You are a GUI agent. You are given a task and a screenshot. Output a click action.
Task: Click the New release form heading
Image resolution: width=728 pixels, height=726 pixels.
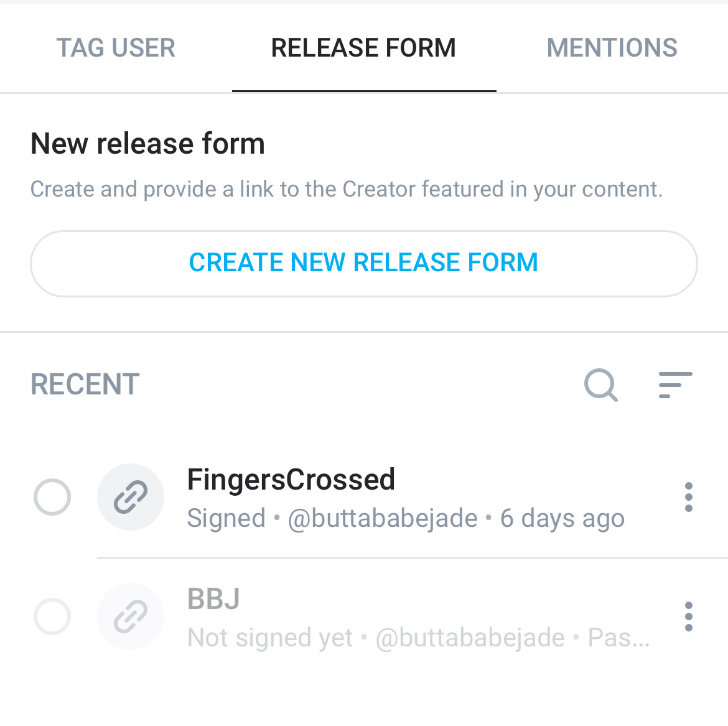point(147,144)
